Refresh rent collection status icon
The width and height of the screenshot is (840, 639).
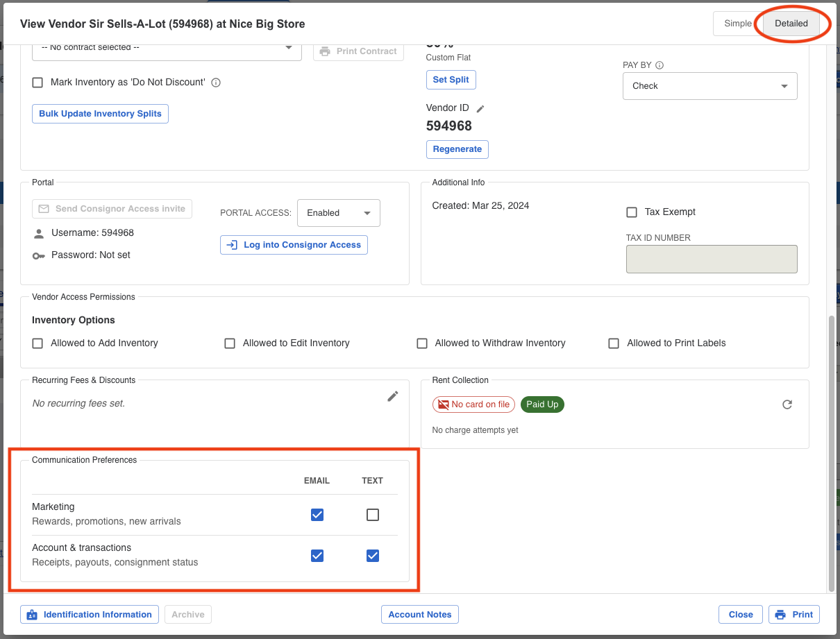pos(787,404)
